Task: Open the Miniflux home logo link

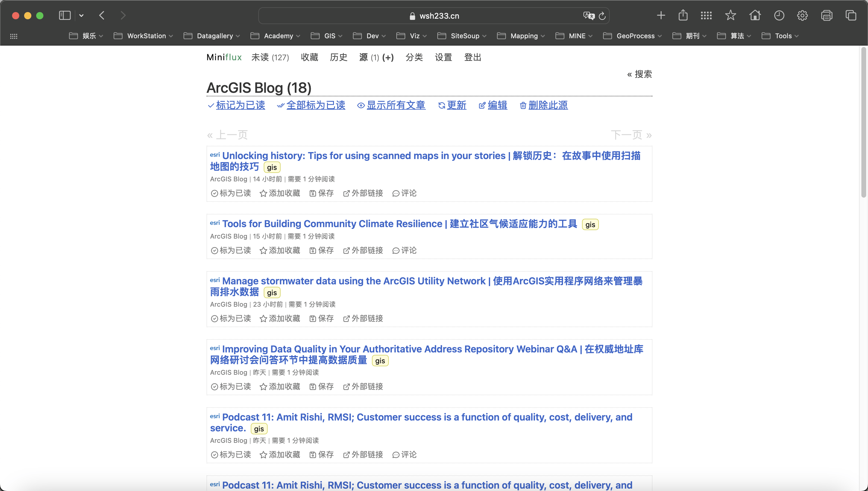Action: tap(224, 57)
